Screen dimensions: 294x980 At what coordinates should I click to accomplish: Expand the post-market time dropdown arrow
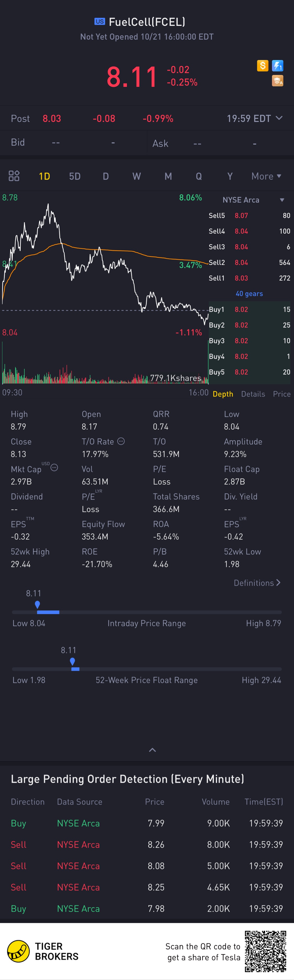point(279,118)
